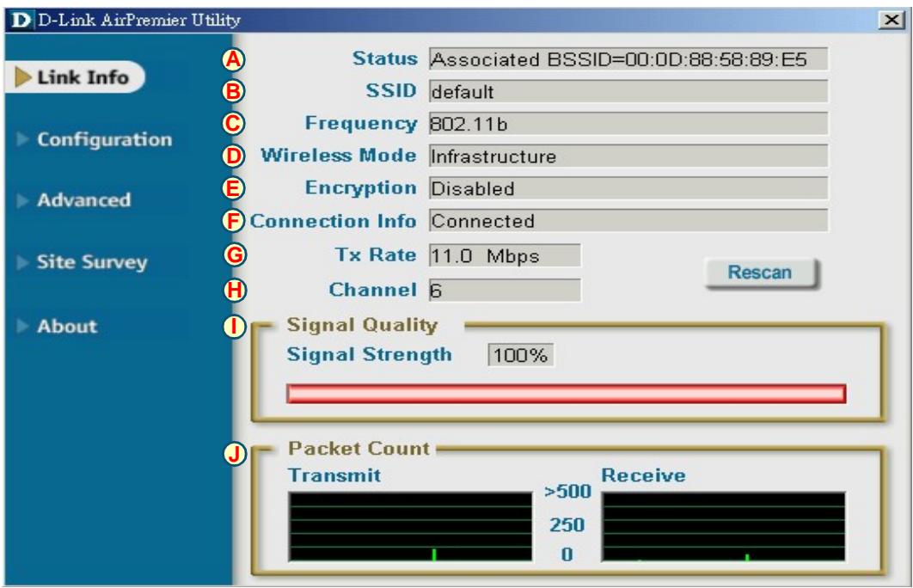Image resolution: width=913 pixels, height=588 pixels.
Task: Click the Transmit label
Action: (x=334, y=475)
